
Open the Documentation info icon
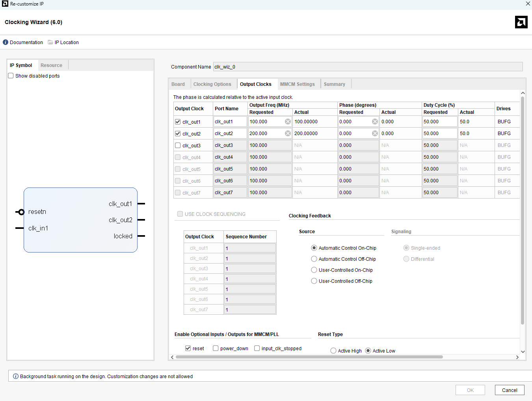click(x=6, y=43)
